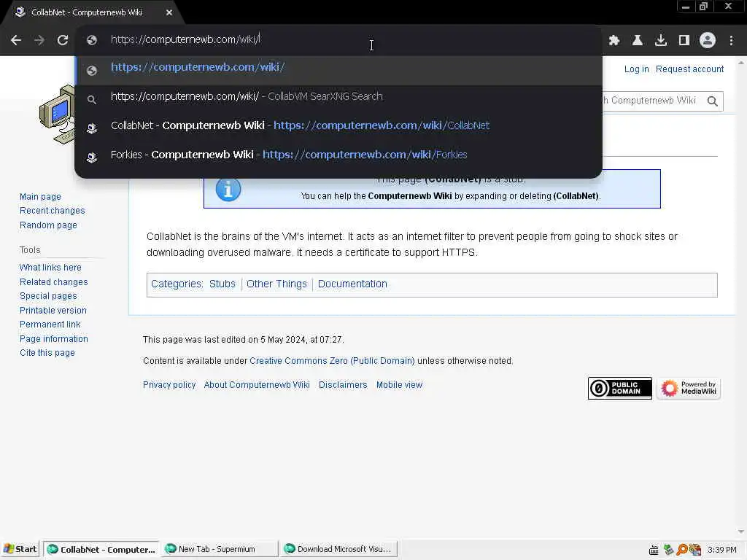This screenshot has width=747, height=560.
Task: Click the system tray magnifier icon
Action: coord(682,550)
